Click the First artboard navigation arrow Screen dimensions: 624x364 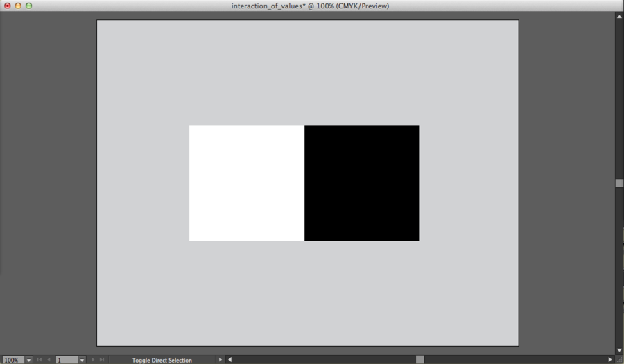40,360
